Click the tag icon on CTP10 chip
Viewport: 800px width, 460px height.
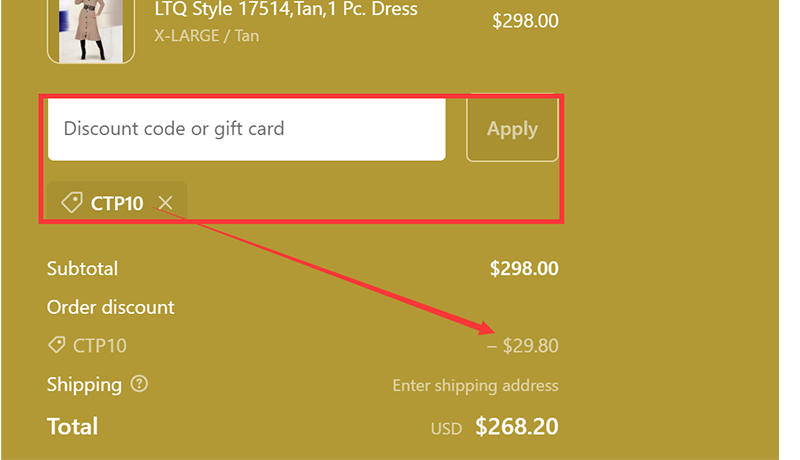(72, 203)
